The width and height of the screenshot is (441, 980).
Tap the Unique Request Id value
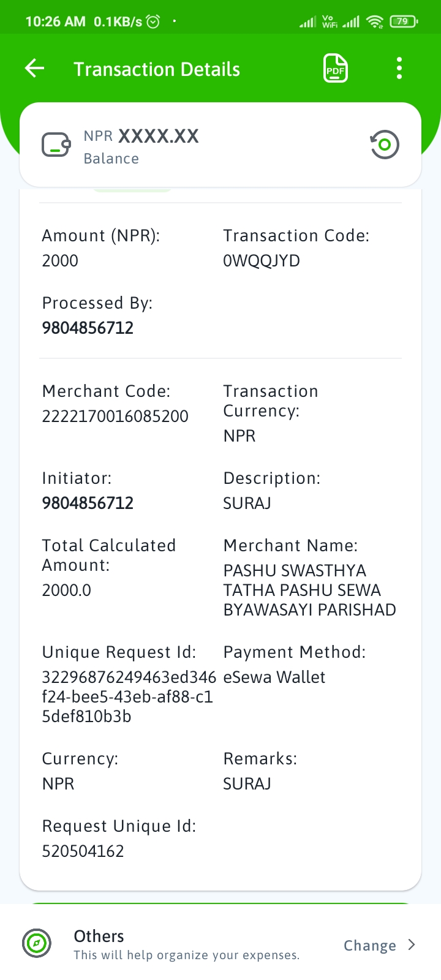tap(129, 697)
